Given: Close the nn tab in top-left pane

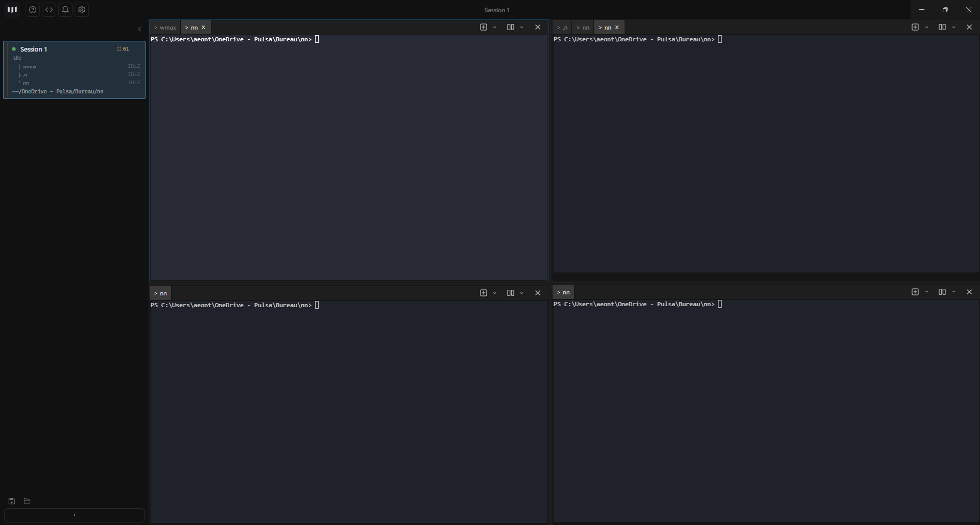Looking at the screenshot, I should click(x=203, y=28).
